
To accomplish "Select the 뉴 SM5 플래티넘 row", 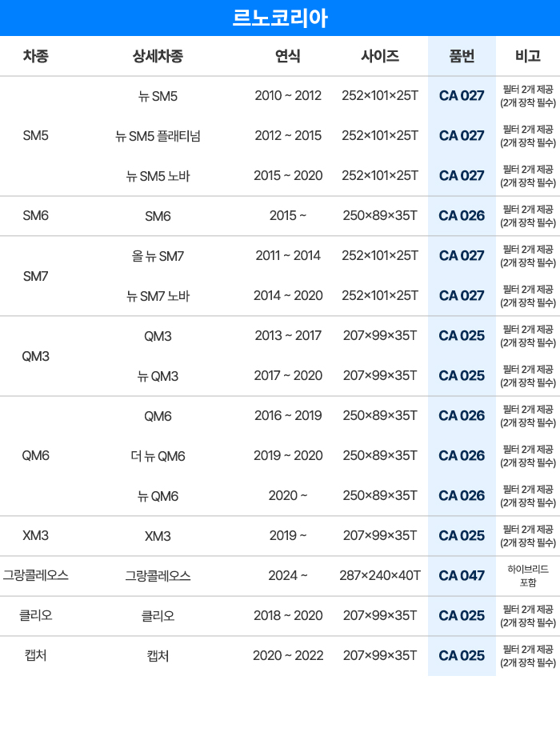I will click(280, 136).
